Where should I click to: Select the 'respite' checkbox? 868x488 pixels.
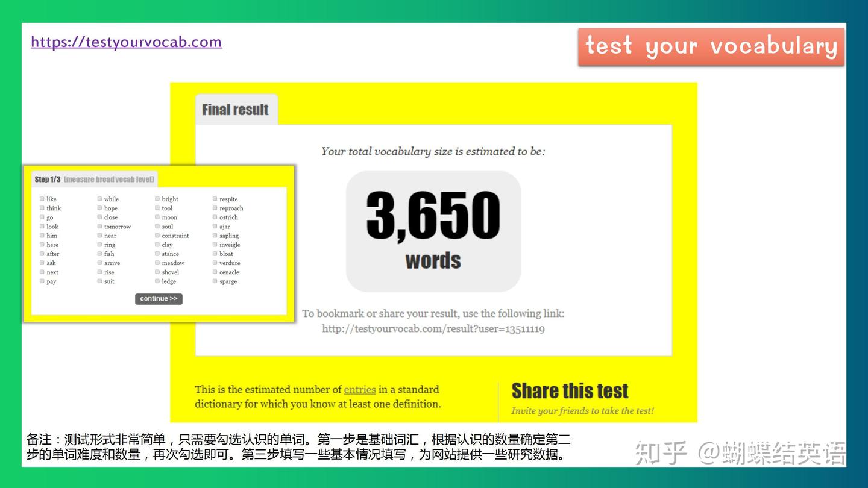215,199
